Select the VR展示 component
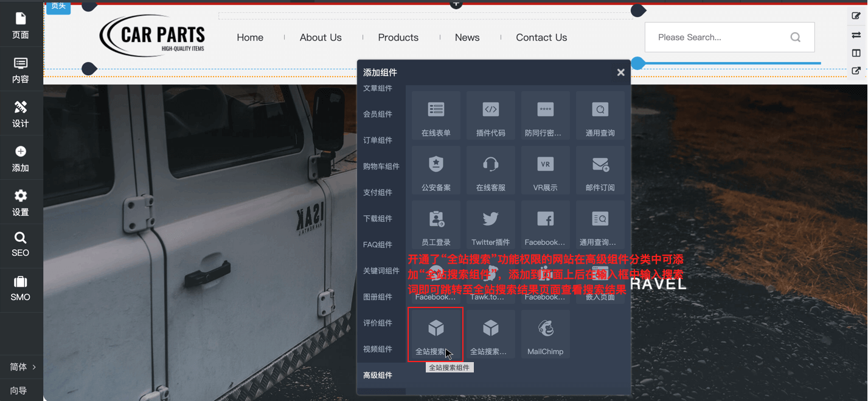 (x=545, y=170)
